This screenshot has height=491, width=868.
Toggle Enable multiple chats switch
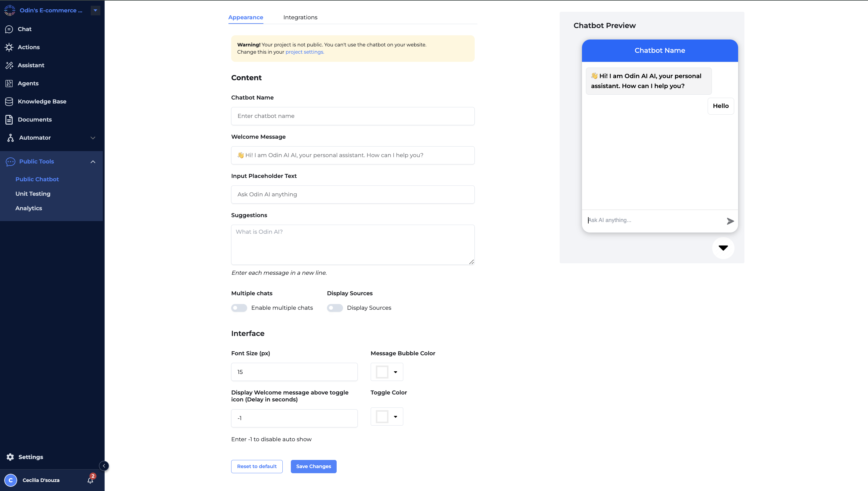pyautogui.click(x=239, y=307)
